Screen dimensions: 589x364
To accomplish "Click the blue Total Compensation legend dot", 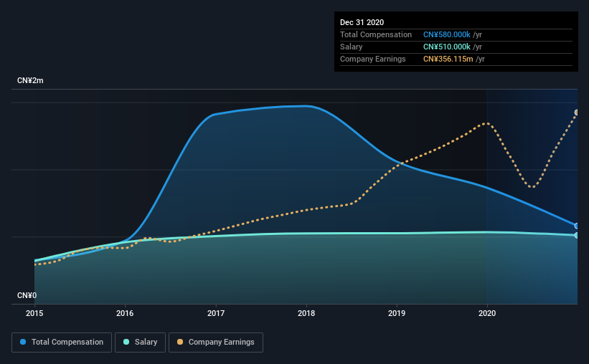I will 23,342.
